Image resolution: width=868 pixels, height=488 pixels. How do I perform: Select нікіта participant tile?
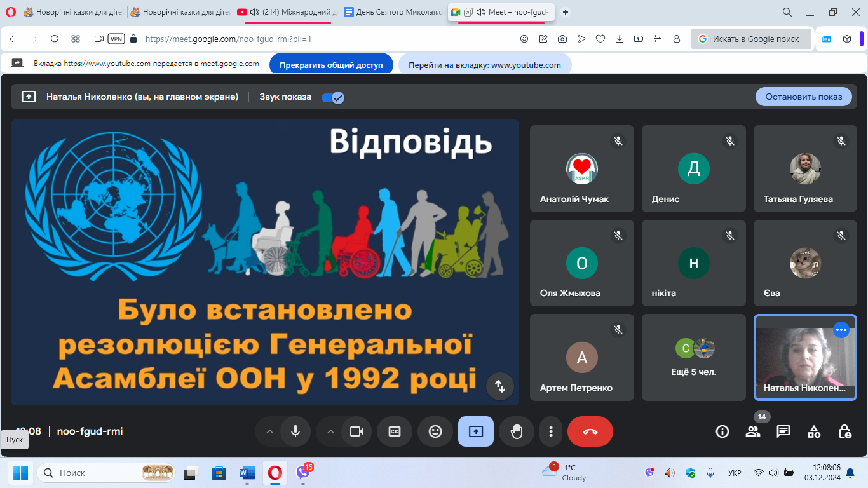694,263
